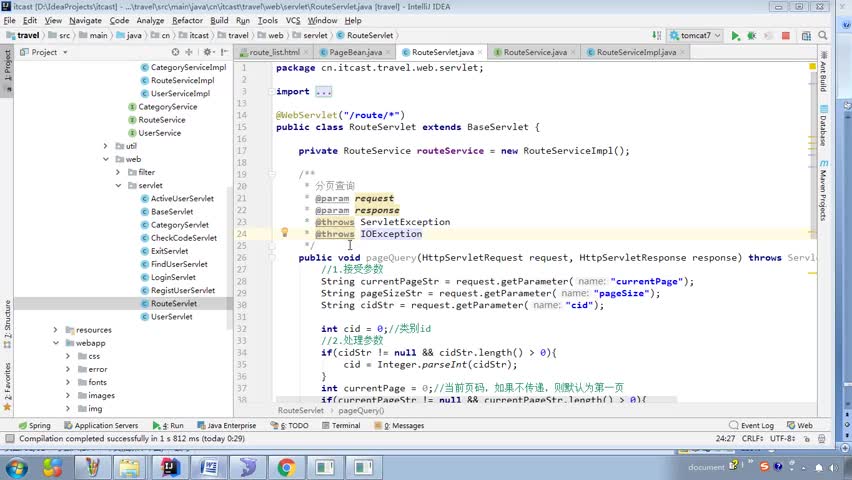
Task: Collapse all in the Project panel
Action: pyautogui.click(x=189, y=52)
